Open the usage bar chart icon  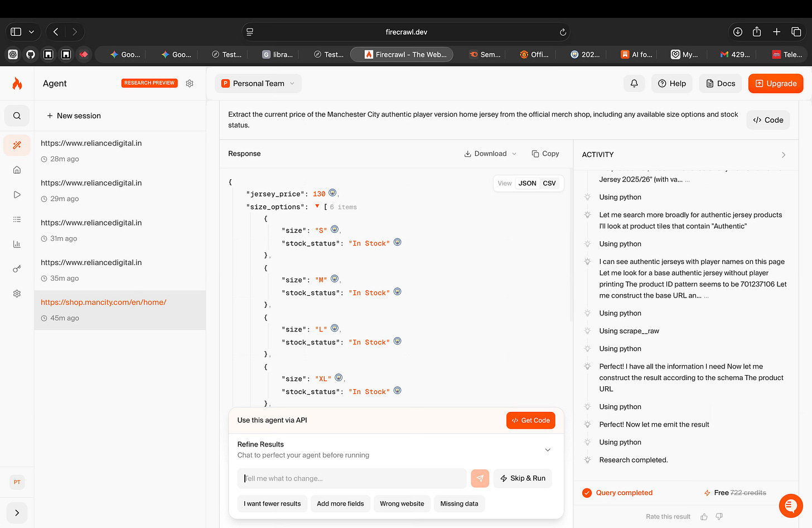pos(17,244)
